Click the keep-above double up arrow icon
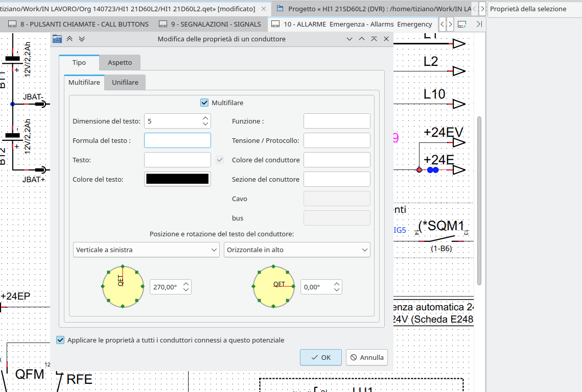 (70, 39)
